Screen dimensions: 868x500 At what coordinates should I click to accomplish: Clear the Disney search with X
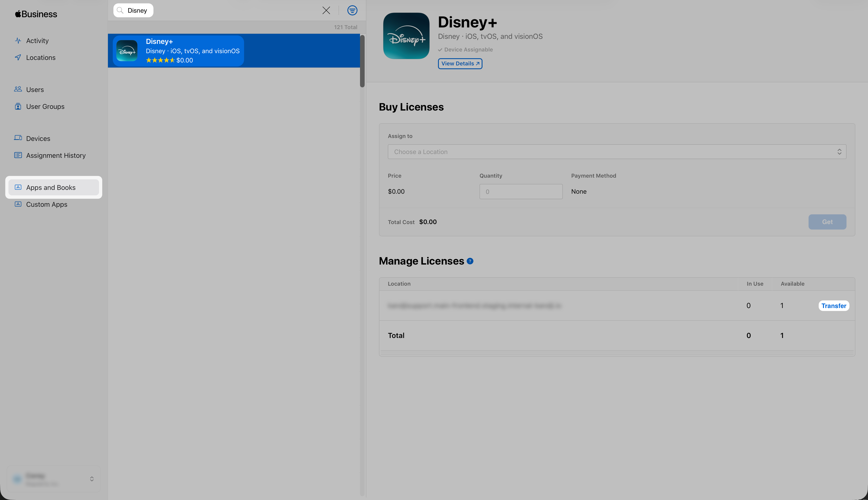(x=326, y=10)
